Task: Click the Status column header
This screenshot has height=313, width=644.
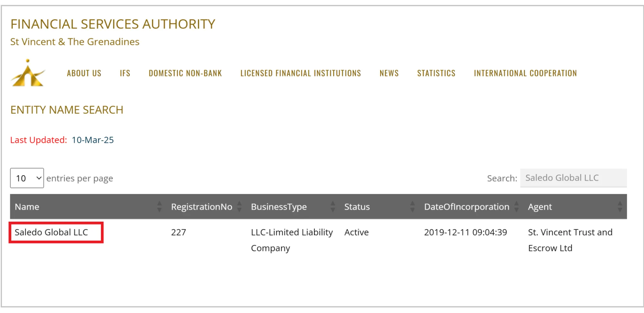Action: (x=357, y=207)
